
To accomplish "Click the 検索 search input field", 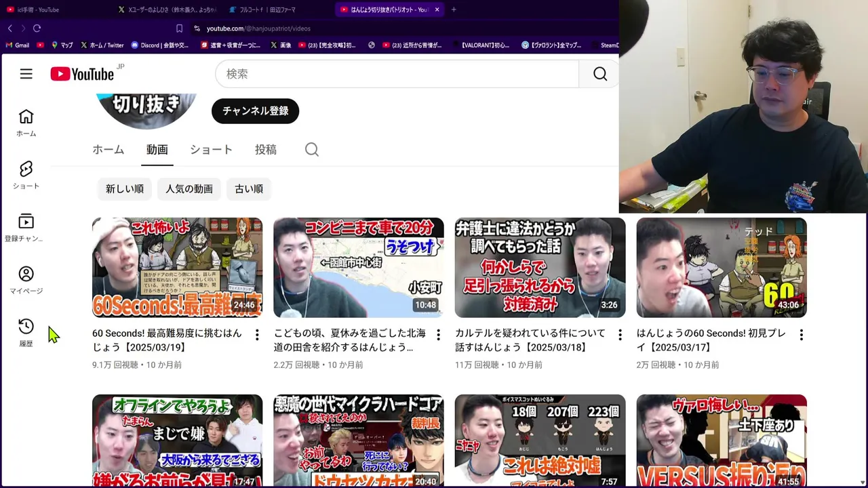I will [x=397, y=74].
